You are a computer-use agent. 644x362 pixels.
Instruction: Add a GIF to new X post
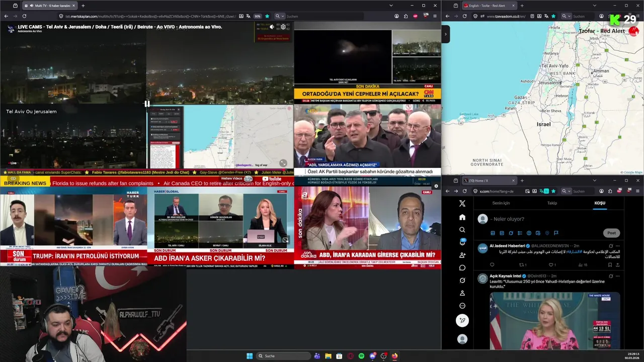[x=502, y=233]
